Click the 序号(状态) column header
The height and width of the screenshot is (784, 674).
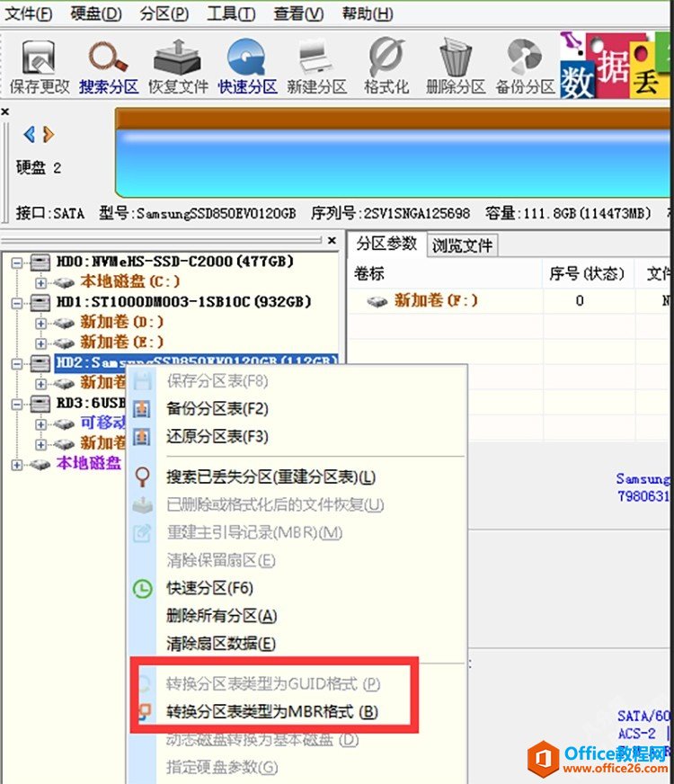[x=587, y=273]
